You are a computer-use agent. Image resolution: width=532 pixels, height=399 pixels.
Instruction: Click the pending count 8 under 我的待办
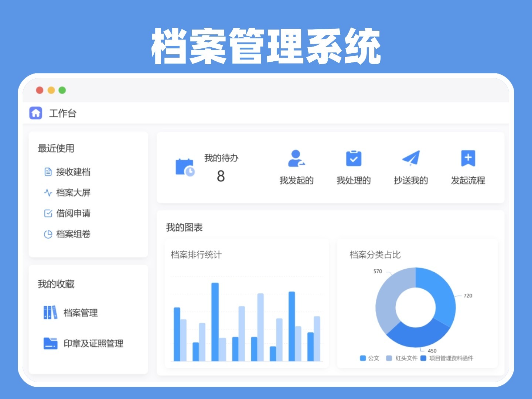click(221, 177)
